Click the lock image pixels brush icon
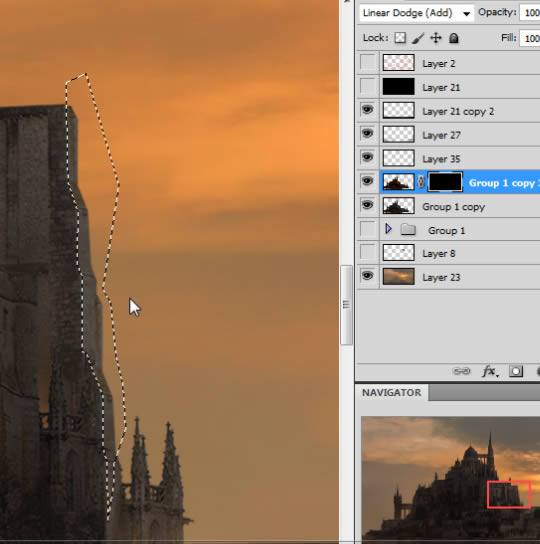Image resolution: width=540 pixels, height=544 pixels. pyautogui.click(x=418, y=38)
